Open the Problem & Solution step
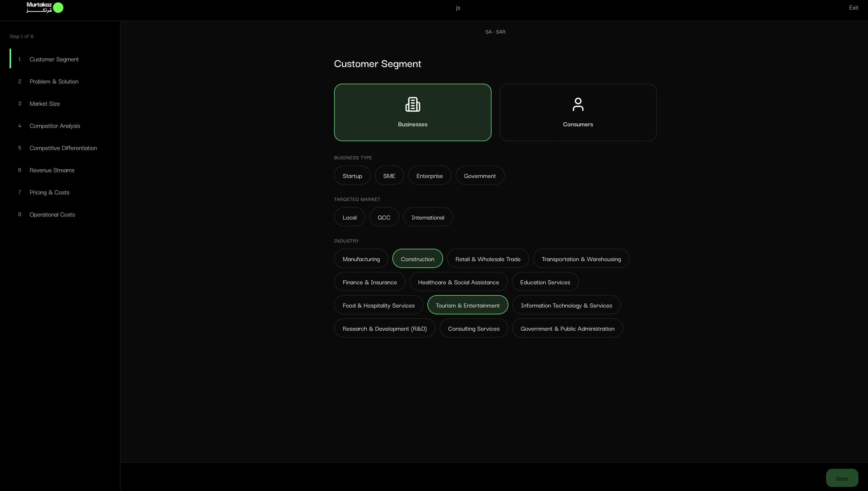Image resolution: width=868 pixels, height=491 pixels. point(54,81)
